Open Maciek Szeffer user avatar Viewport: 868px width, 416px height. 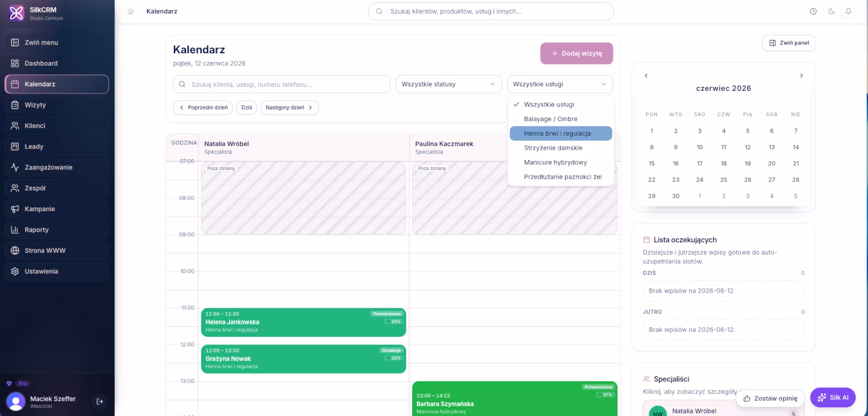(16, 401)
